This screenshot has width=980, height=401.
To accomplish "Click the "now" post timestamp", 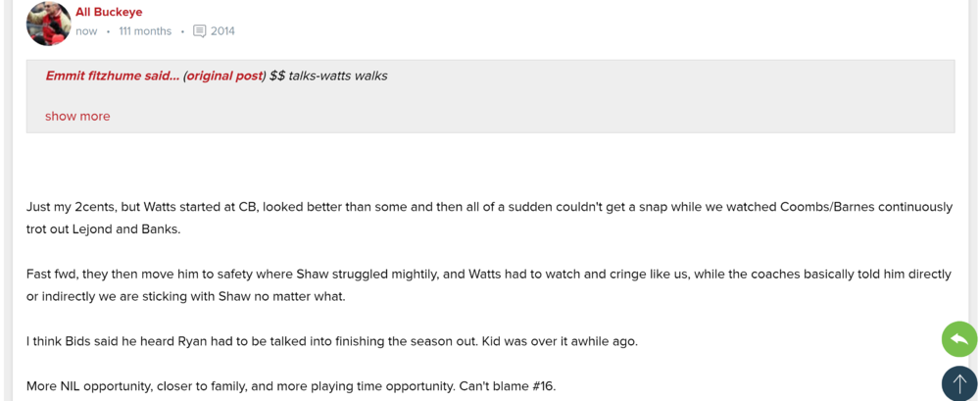I will point(86,31).
